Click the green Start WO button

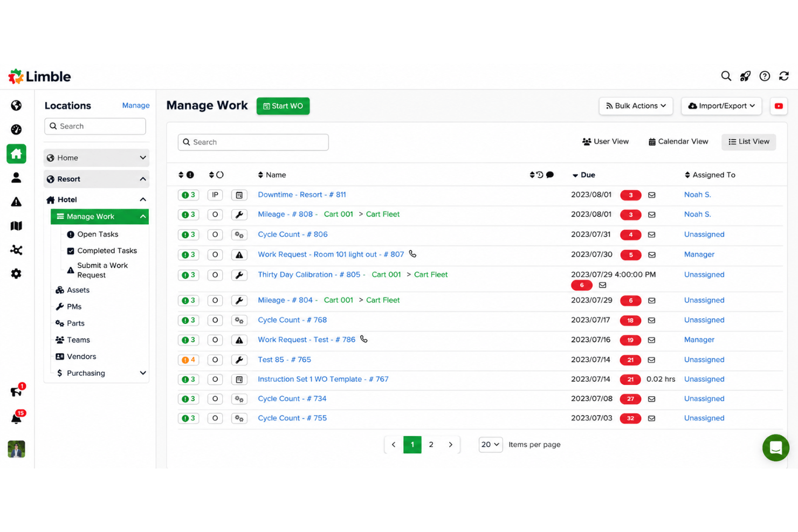[283, 106]
